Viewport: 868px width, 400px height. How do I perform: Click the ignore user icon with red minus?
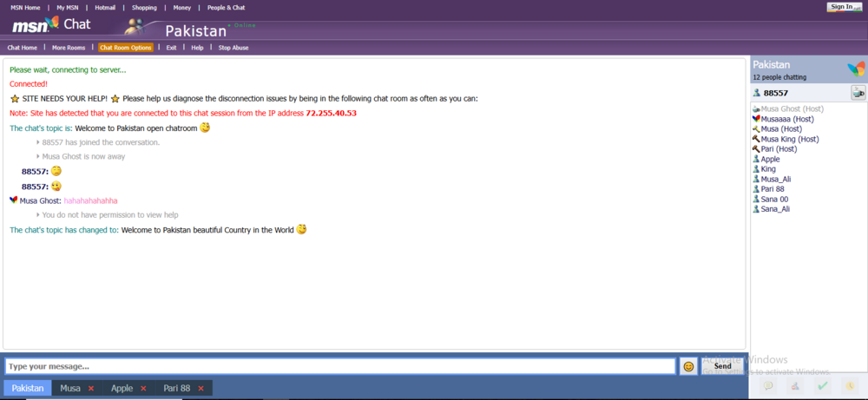click(x=795, y=386)
